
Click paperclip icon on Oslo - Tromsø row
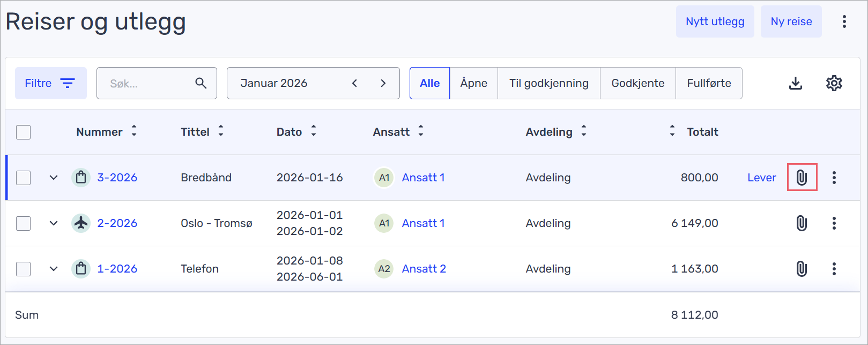point(802,223)
